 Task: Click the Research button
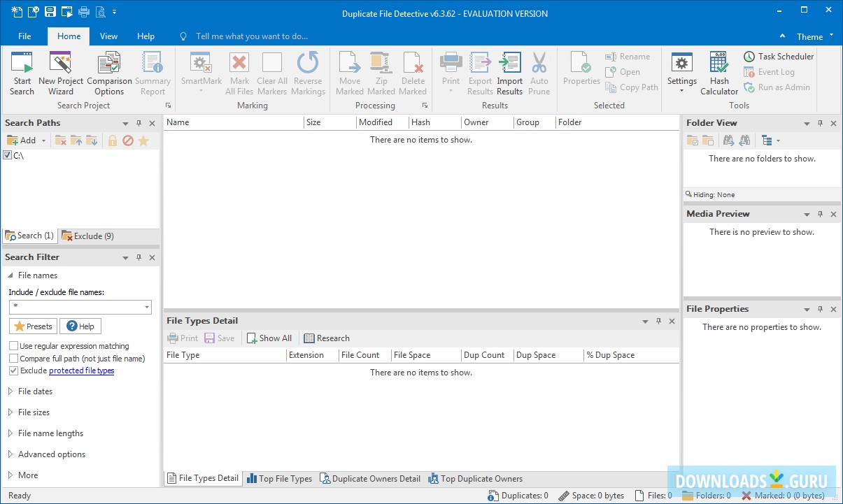327,338
